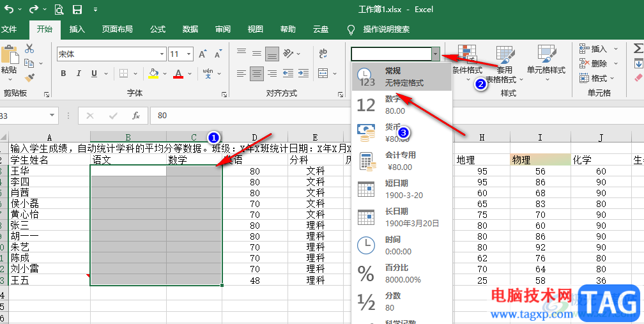Choose 时间 time format option
Viewport: 644px width, 324px height.
tap(402, 245)
